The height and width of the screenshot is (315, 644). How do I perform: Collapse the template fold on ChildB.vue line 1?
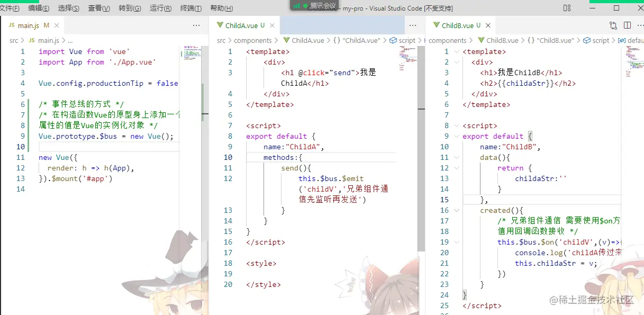pos(456,51)
